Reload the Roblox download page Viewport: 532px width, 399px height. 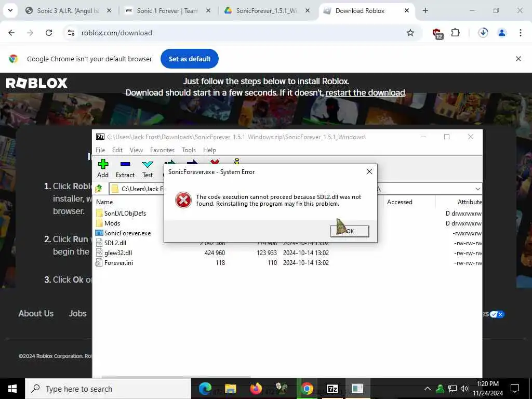(x=49, y=33)
